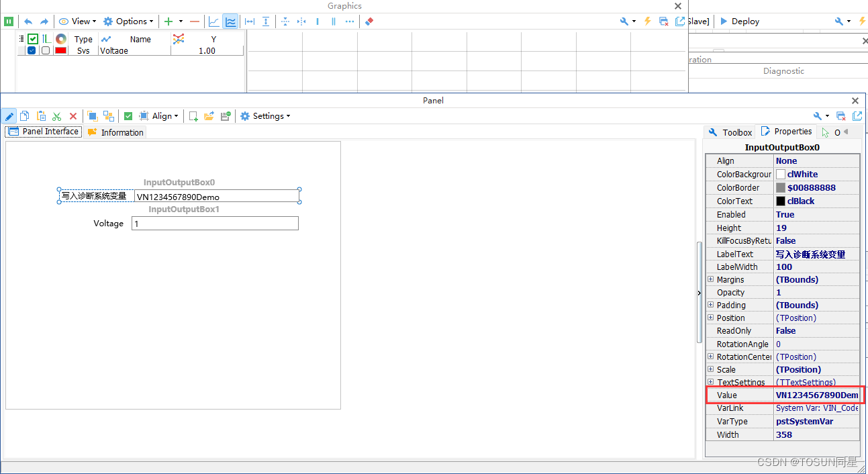Click the bring to front icon
Screen dimensions: 868x474
(x=93, y=116)
